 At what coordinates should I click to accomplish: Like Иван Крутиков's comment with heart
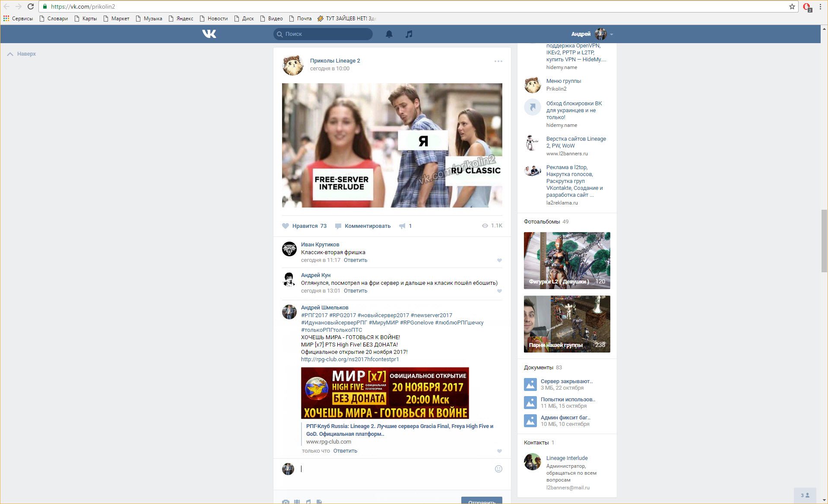tap(499, 260)
